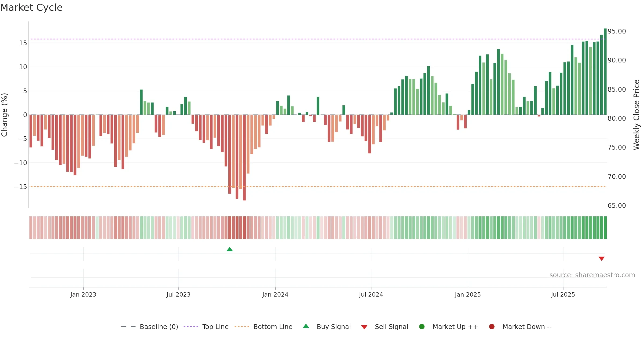Click the purple dotted Top Line in the chart
Viewport: 644px width, 362px height.
point(318,39)
